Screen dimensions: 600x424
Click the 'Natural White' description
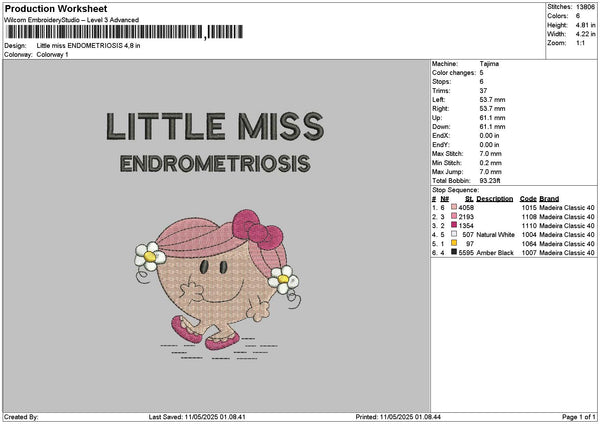click(496, 235)
